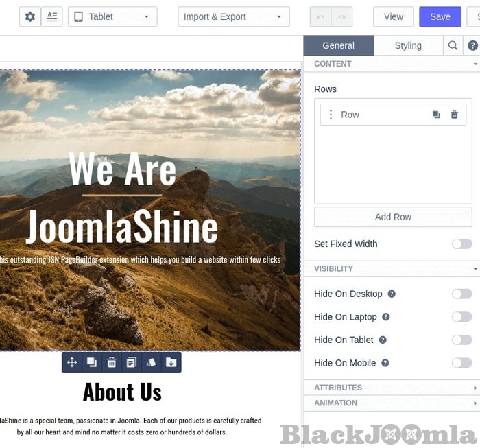
Task: Expand the Attributes section
Action: tap(392, 388)
